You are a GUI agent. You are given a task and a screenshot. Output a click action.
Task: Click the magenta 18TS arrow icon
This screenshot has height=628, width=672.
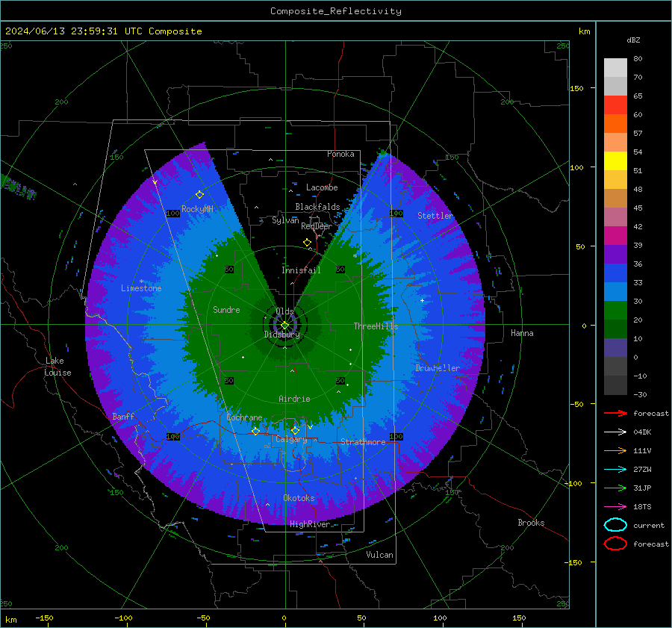click(x=615, y=507)
